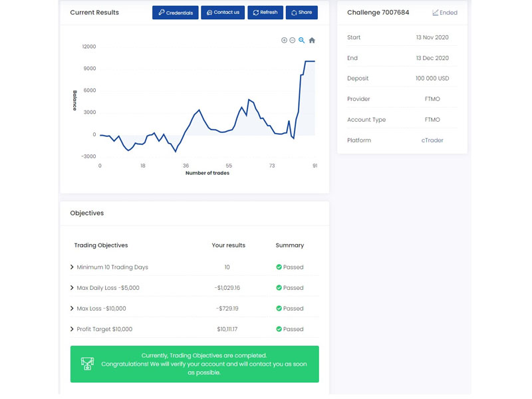Click the Contact us button
The width and height of the screenshot is (532, 399).
coord(223,13)
